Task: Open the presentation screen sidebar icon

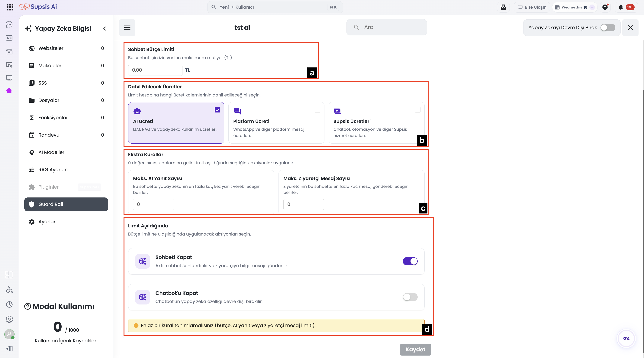Action: coord(9,78)
